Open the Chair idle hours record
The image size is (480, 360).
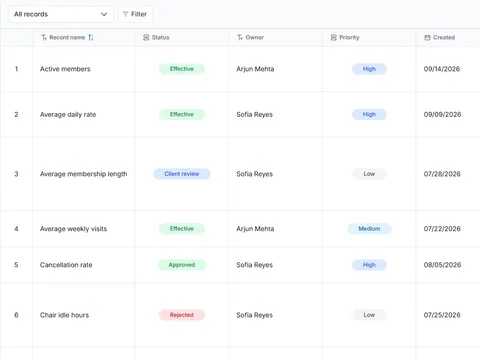[x=64, y=315]
